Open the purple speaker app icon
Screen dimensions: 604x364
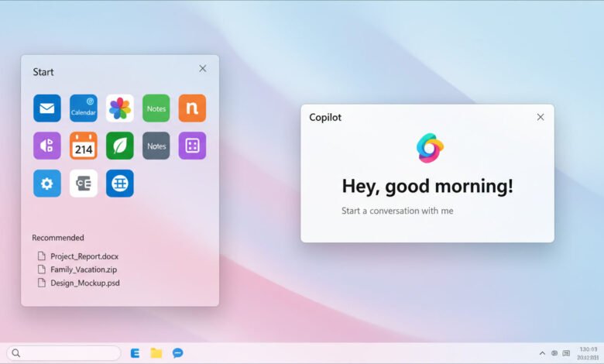[x=47, y=146]
